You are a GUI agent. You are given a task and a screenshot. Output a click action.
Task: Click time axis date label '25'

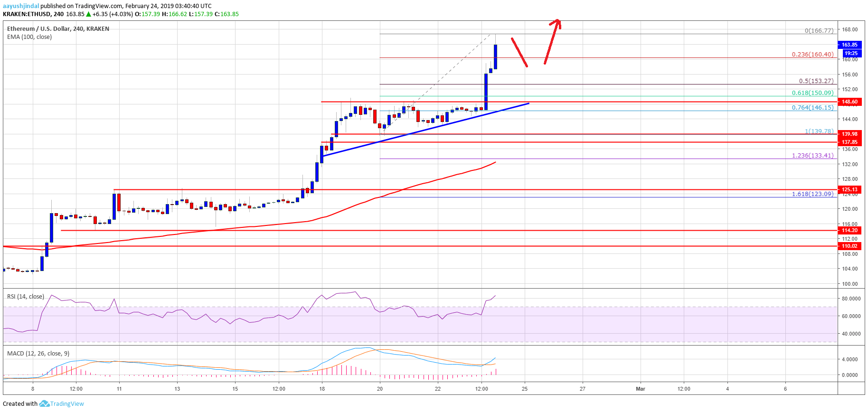(525, 389)
